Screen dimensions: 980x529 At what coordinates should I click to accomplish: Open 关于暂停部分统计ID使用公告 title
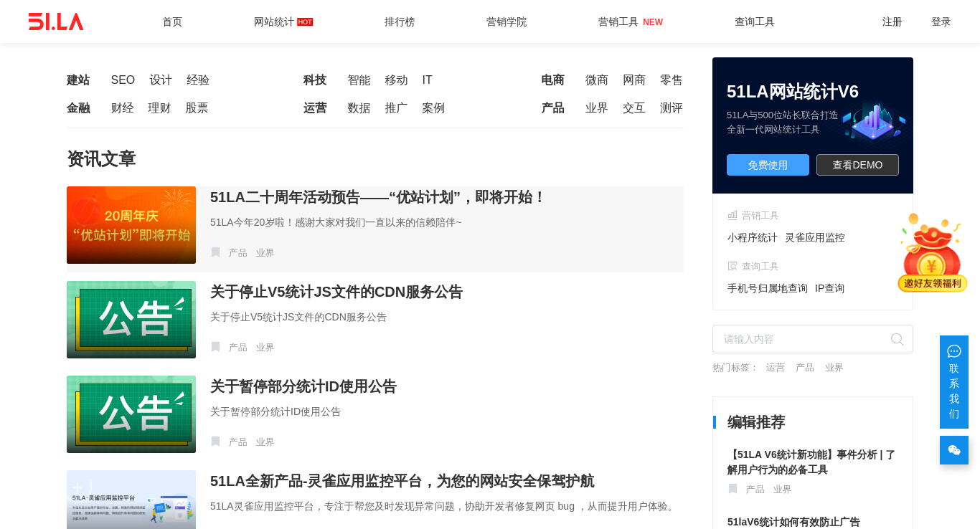pos(303,386)
